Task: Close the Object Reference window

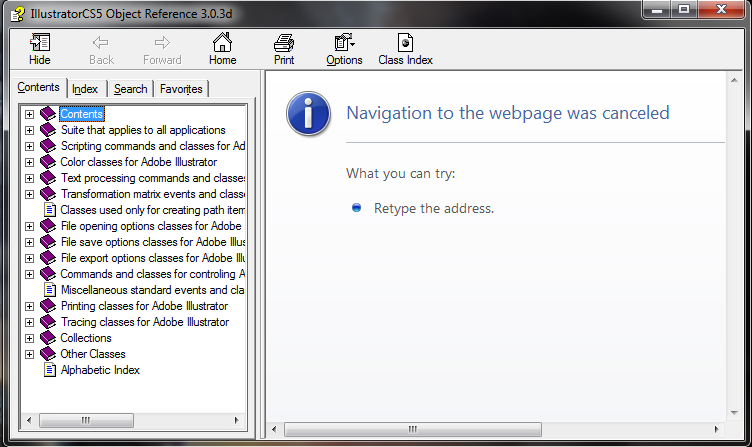Action: coord(721,10)
